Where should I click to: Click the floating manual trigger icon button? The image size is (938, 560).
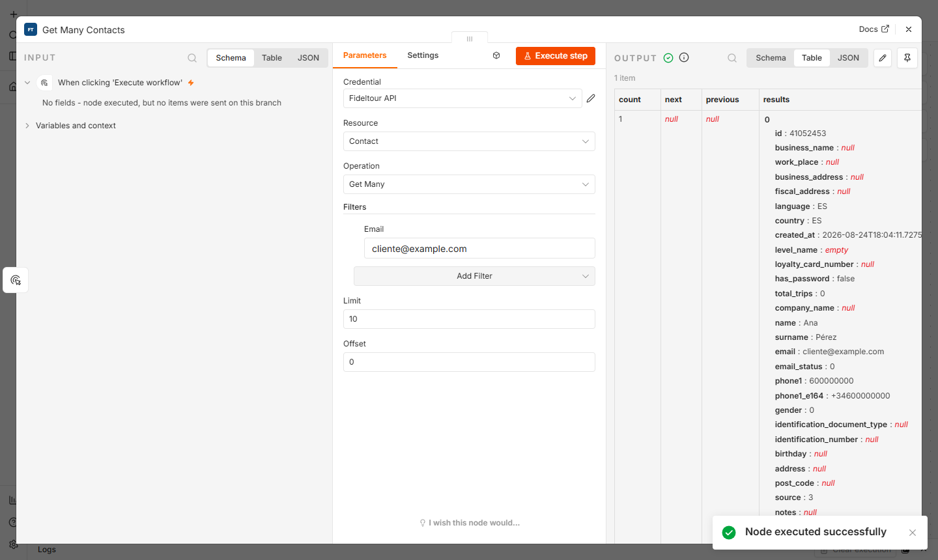[16, 280]
